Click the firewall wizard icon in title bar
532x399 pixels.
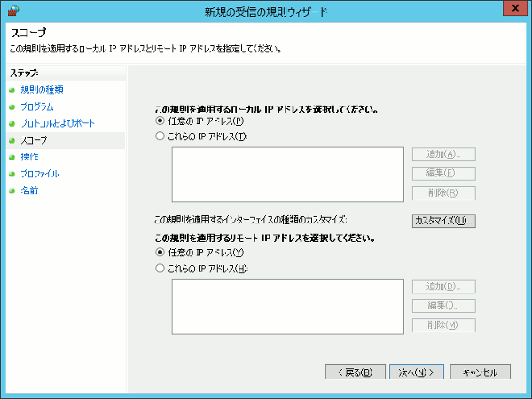click(13, 11)
